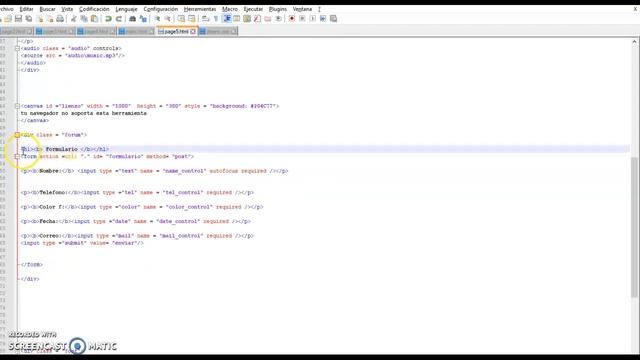The height and width of the screenshot is (360, 640).
Task: Show all characters with the pilcrow icon
Action: click(x=216, y=19)
